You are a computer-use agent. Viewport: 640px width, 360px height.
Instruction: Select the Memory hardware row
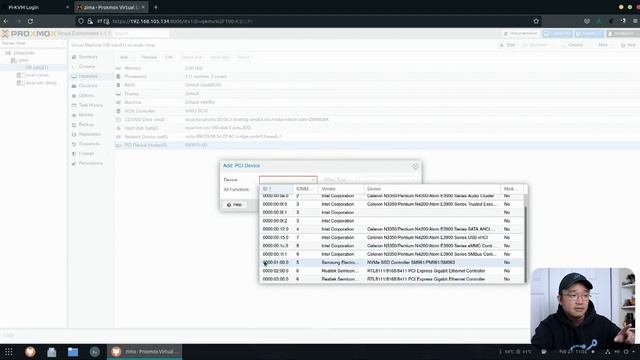coord(376,68)
